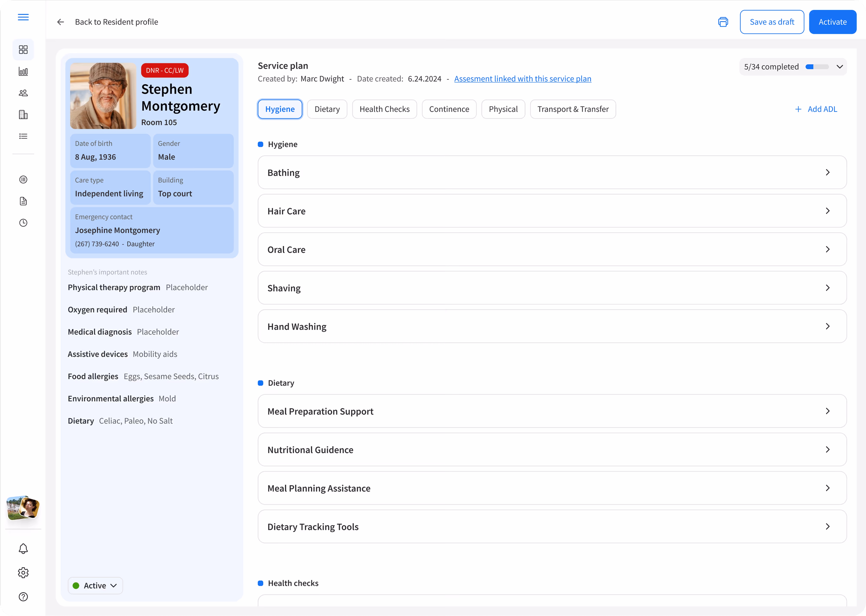Select the Hygiene tab

click(x=280, y=109)
